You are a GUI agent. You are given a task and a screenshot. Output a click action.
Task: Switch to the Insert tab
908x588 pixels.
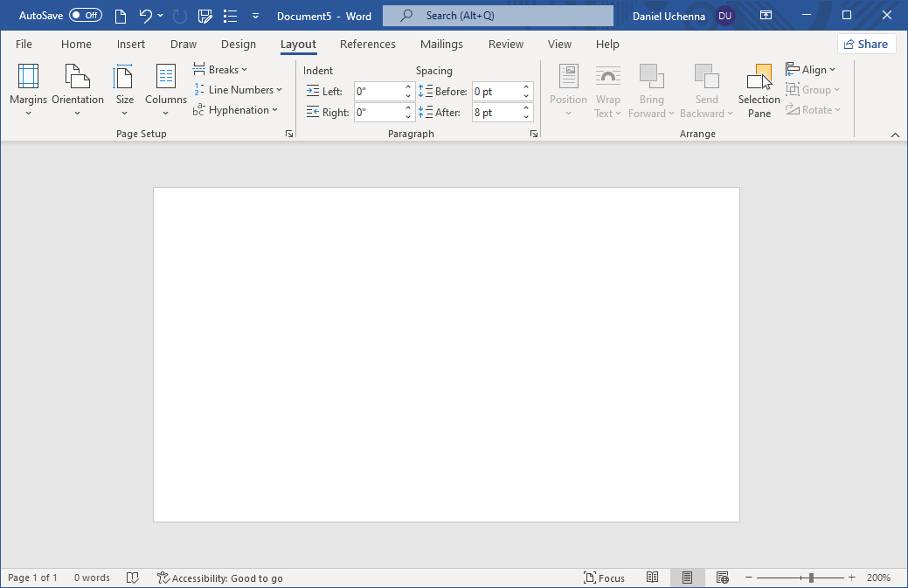(x=131, y=45)
